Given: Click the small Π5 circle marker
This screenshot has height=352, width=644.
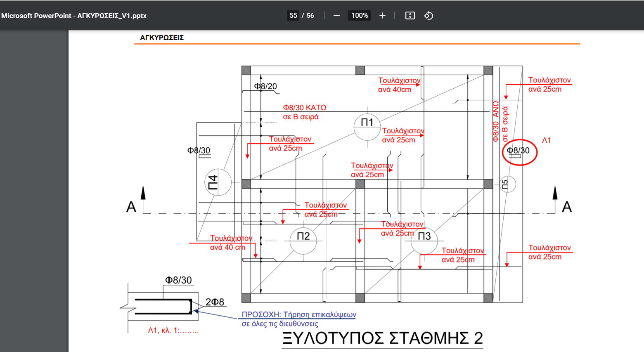Looking at the screenshot, I should click(507, 184).
